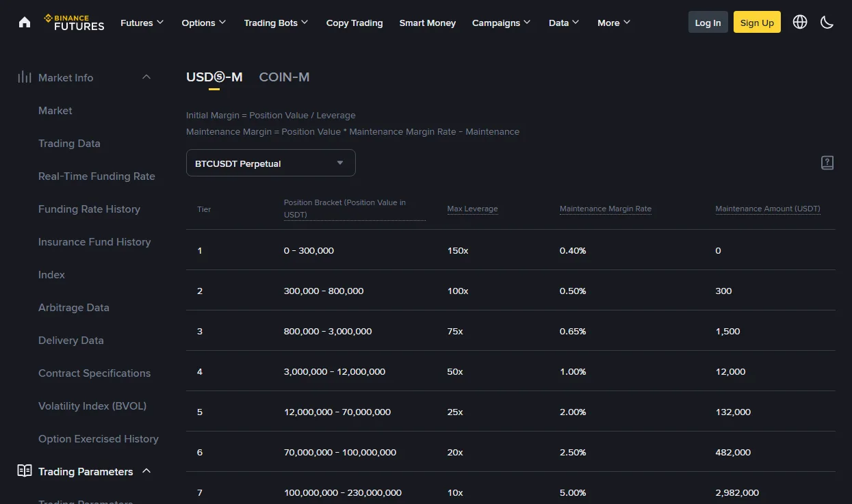Open Delivery Data page

[71, 340]
